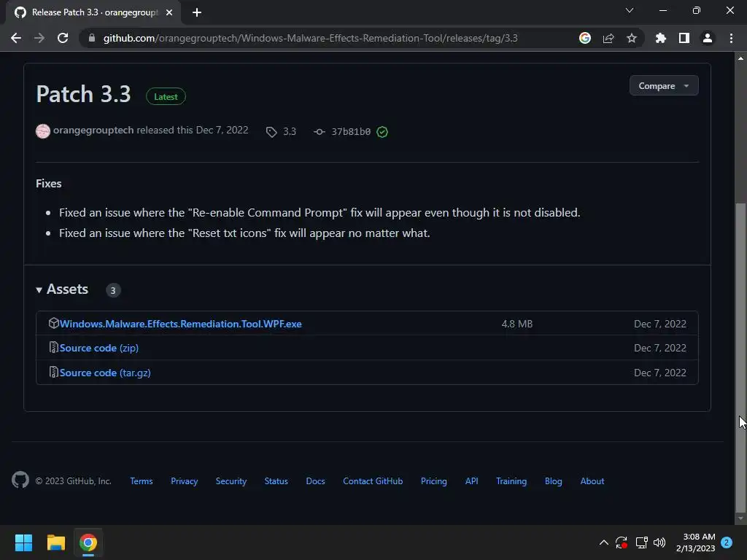Open the Extensions puzzle icon

pyautogui.click(x=660, y=38)
